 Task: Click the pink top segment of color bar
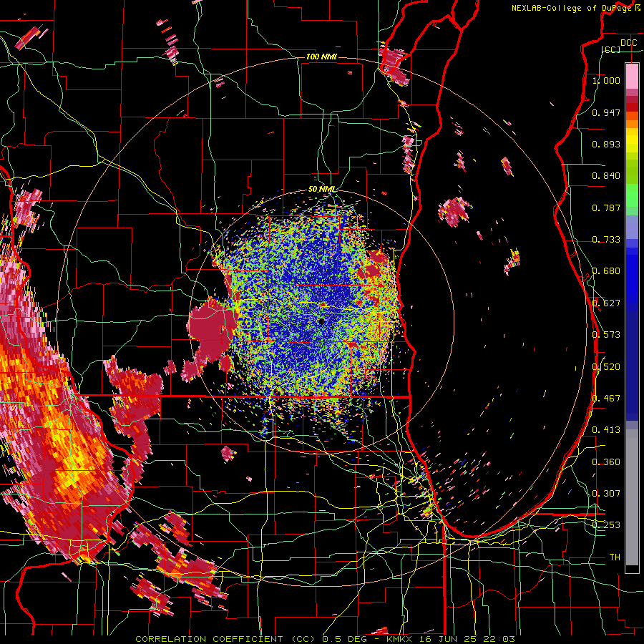point(632,76)
